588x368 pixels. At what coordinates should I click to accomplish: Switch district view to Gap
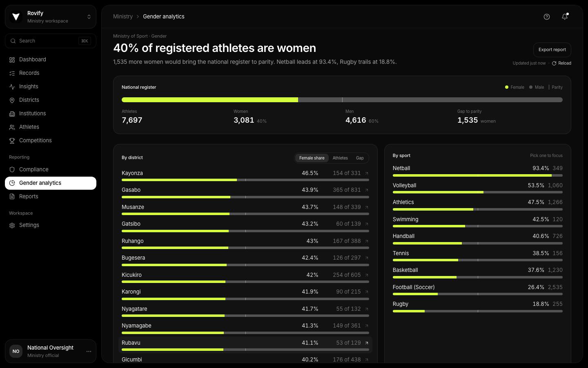coord(360,158)
